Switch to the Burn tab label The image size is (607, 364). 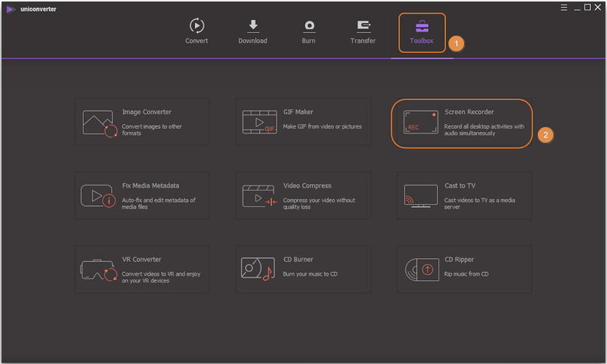click(308, 40)
